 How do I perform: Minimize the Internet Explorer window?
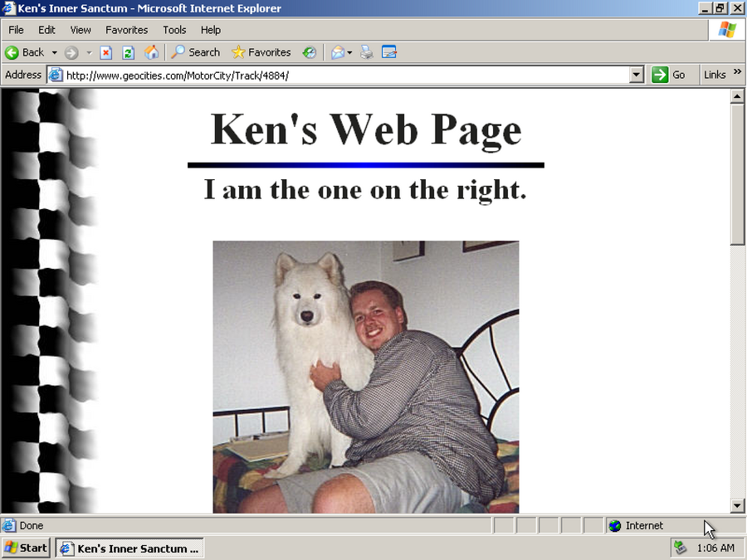[x=705, y=8]
